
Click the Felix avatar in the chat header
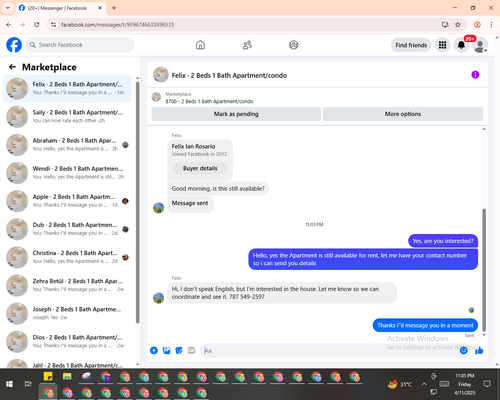(161, 75)
